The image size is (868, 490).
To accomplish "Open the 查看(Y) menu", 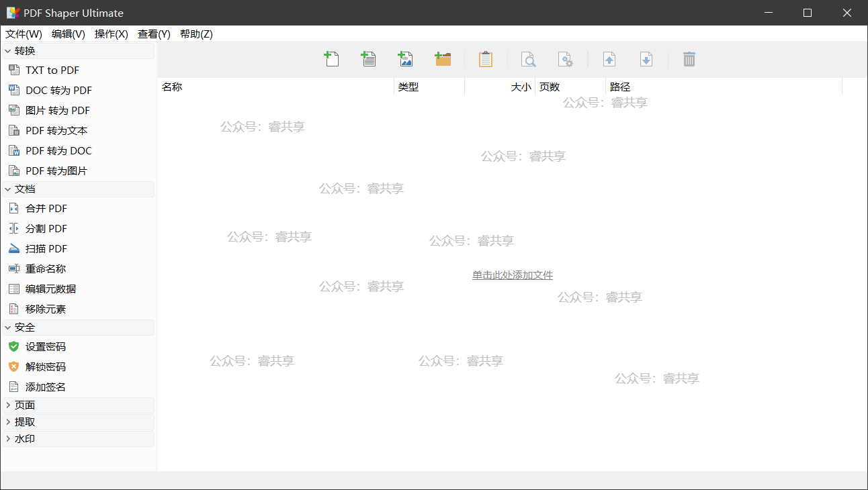I will tap(154, 34).
